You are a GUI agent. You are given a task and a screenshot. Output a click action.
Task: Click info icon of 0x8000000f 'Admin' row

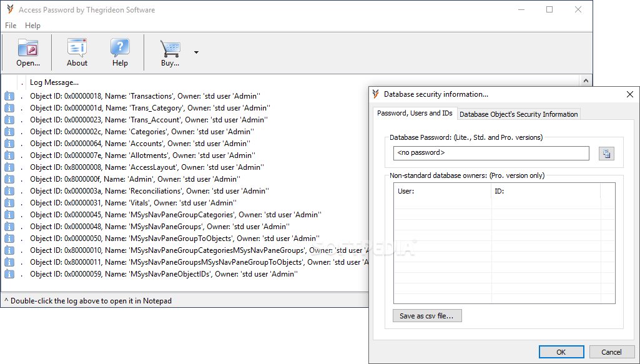tap(9, 179)
